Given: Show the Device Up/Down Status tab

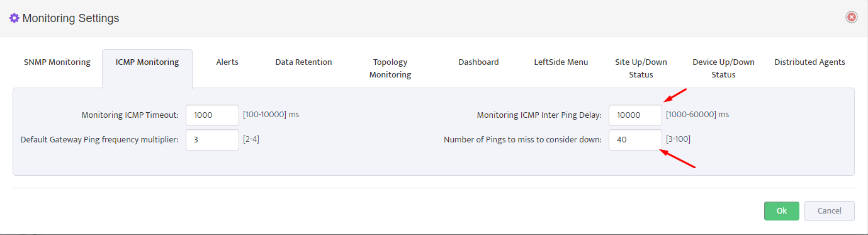Looking at the screenshot, I should (723, 68).
